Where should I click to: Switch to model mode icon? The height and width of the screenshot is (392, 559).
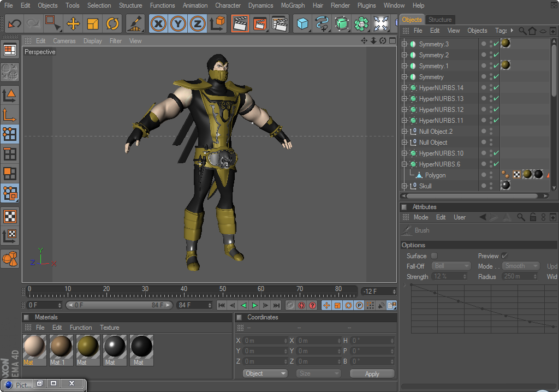pyautogui.click(x=10, y=95)
